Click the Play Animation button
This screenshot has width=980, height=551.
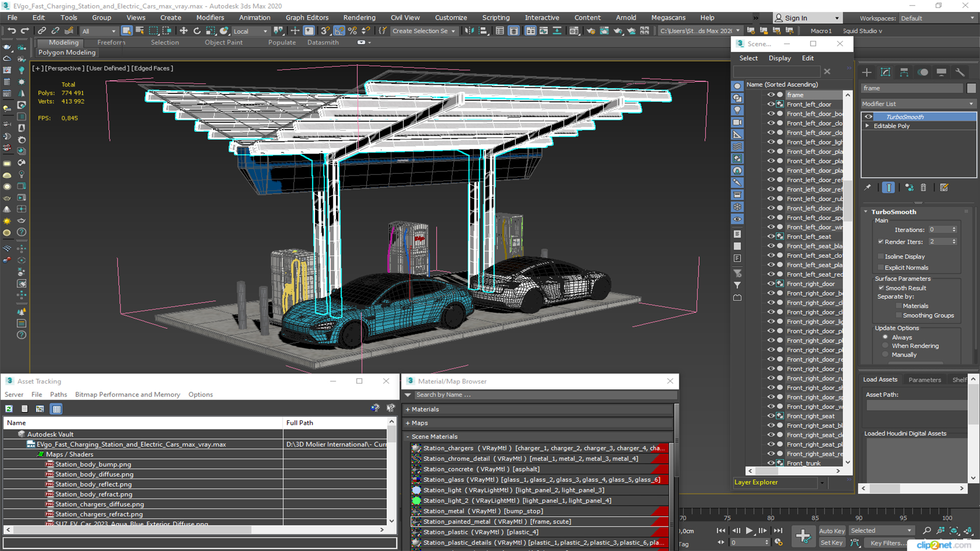point(749,531)
